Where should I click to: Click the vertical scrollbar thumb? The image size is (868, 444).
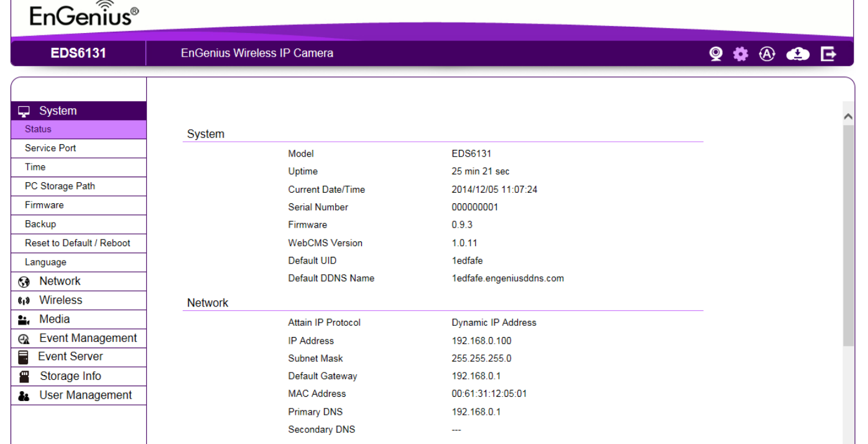[x=848, y=235]
